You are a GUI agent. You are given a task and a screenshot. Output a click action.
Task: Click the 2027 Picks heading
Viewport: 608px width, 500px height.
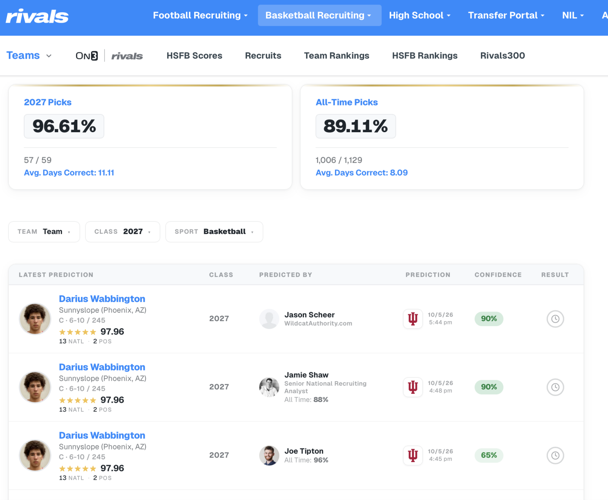point(48,102)
